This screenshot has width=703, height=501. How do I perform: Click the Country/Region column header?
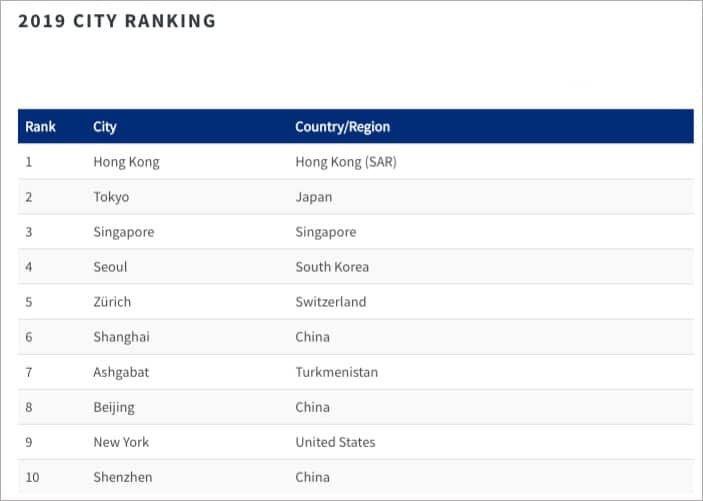pyautogui.click(x=343, y=126)
